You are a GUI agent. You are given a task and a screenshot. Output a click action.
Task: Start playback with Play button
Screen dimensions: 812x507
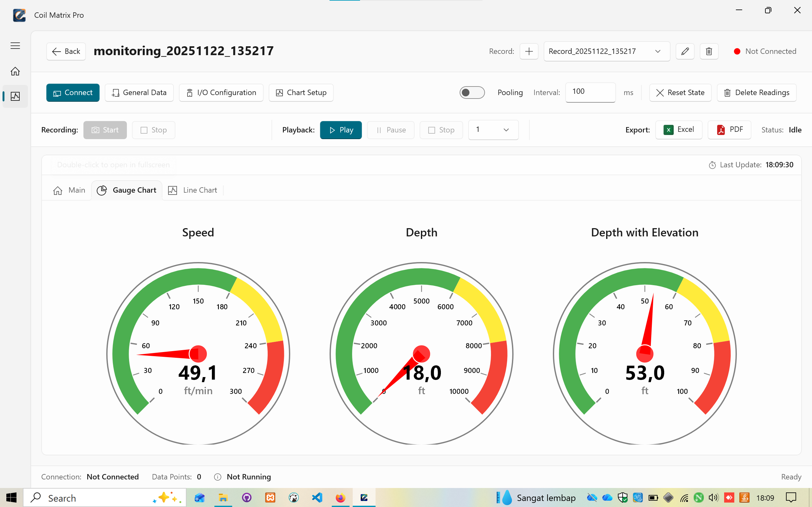click(341, 130)
